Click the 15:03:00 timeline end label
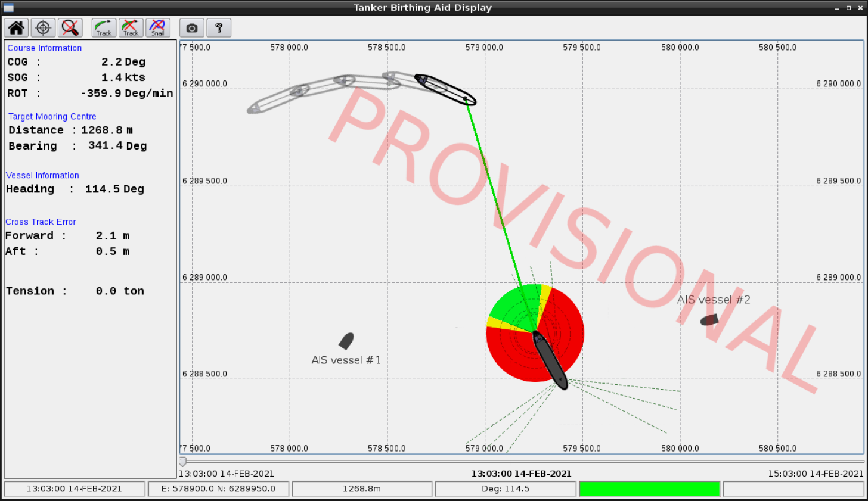The image size is (868, 501). tap(816, 473)
